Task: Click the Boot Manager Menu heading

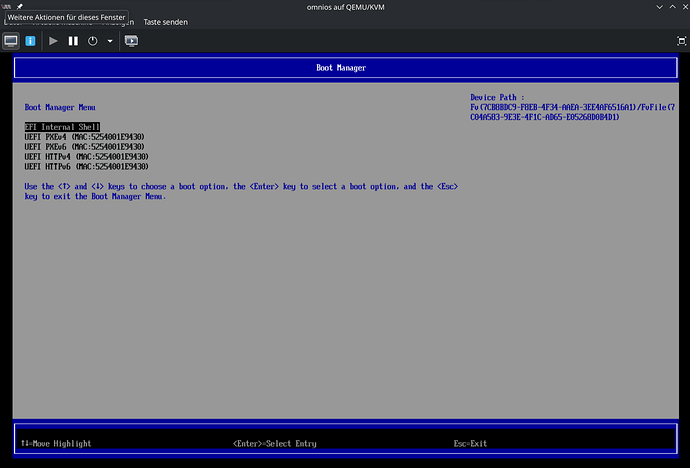Action: [60, 107]
